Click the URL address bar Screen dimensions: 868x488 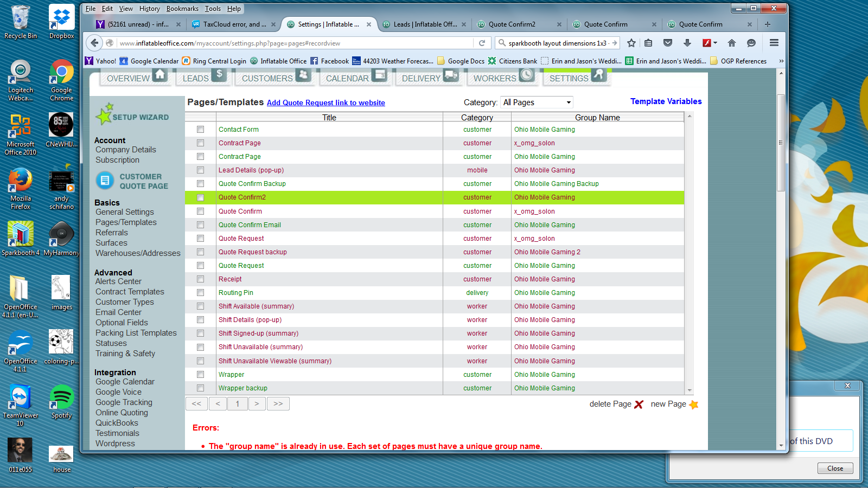tap(293, 43)
